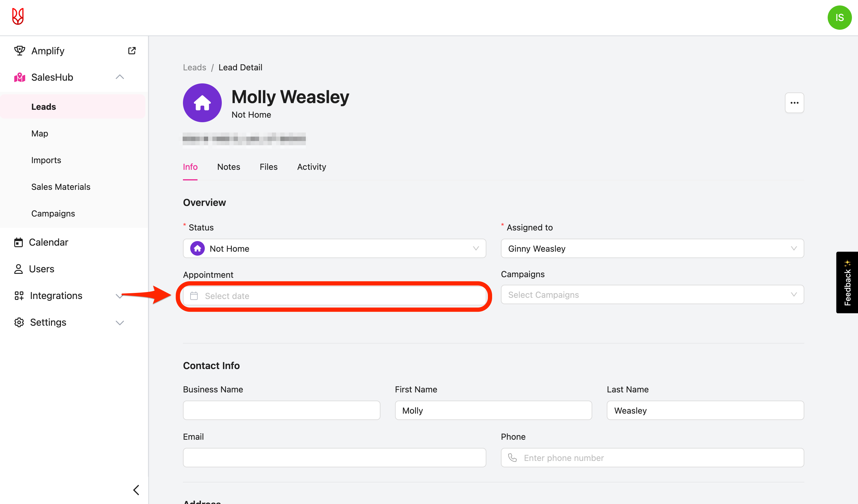This screenshot has width=858, height=504.
Task: Open Map in SalesHub menu
Action: coord(39,133)
